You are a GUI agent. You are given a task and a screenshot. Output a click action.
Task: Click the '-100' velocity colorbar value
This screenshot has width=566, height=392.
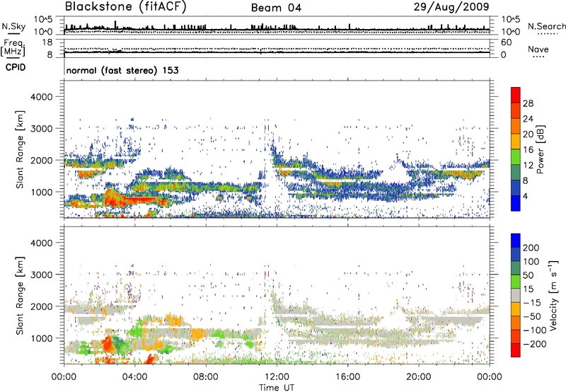pyautogui.click(x=534, y=330)
